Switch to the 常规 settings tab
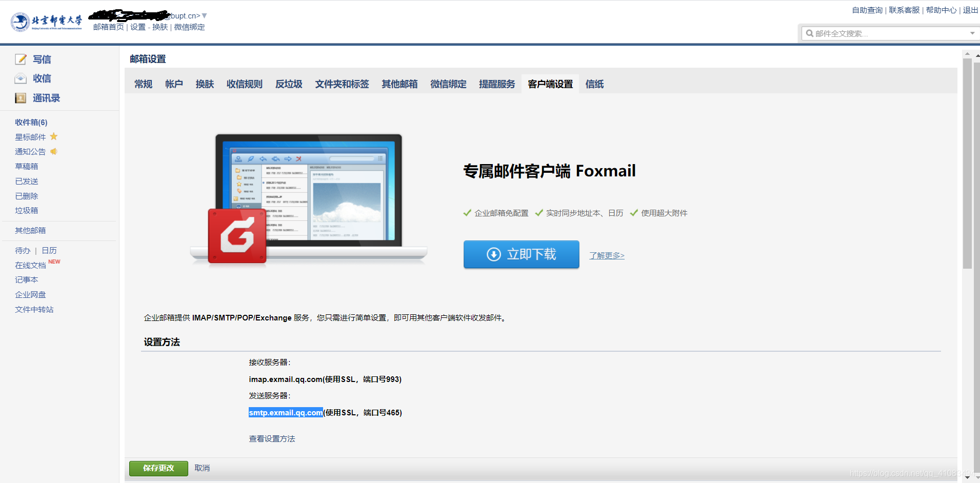 tap(144, 84)
